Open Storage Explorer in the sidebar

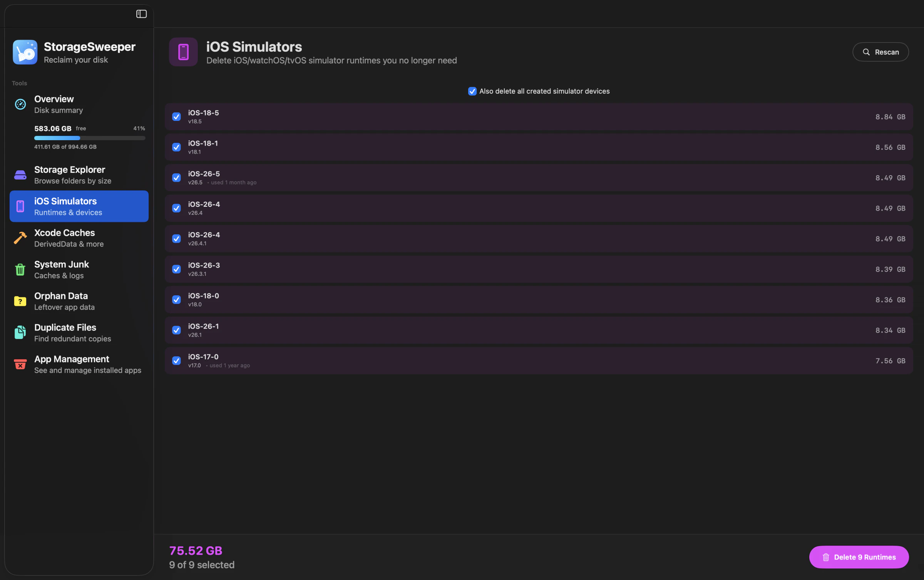pyautogui.click(x=79, y=175)
